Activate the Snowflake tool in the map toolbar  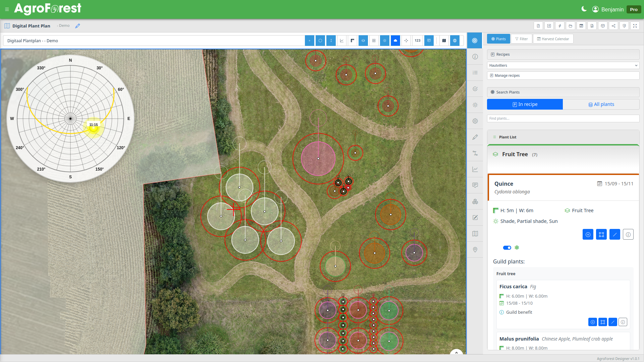385,41
